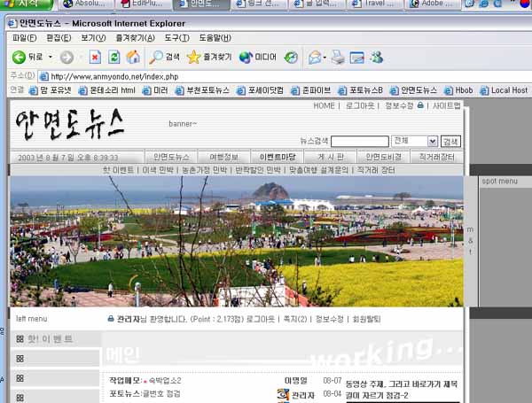Click the 로그아웃 link in top header
This screenshot has width=532, height=403.
tap(359, 105)
